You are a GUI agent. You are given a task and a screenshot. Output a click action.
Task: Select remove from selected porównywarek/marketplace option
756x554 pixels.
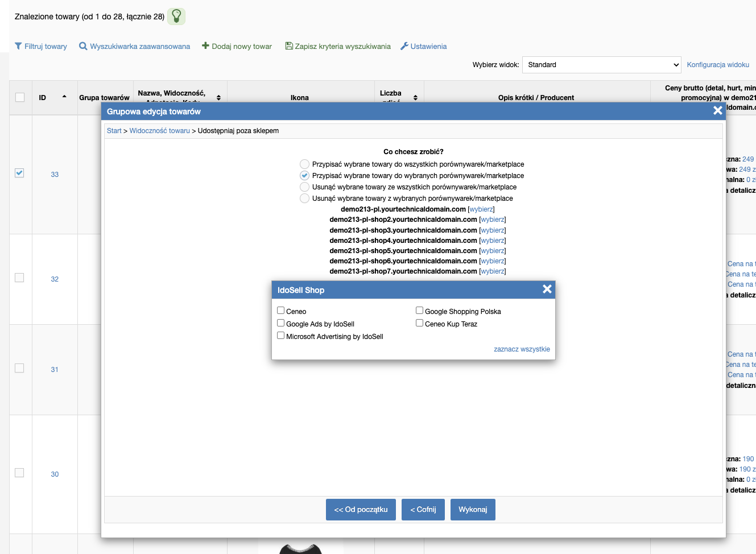pyautogui.click(x=305, y=199)
